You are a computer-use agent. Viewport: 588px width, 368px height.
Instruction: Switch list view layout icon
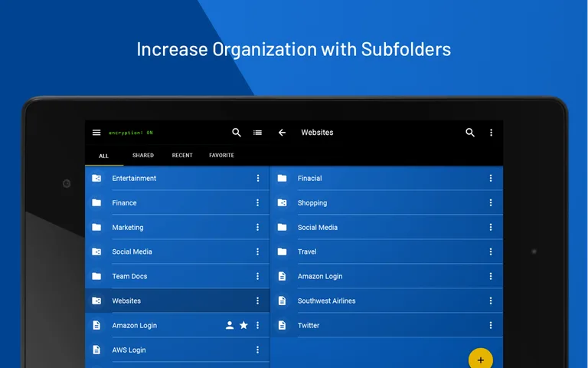[257, 133]
